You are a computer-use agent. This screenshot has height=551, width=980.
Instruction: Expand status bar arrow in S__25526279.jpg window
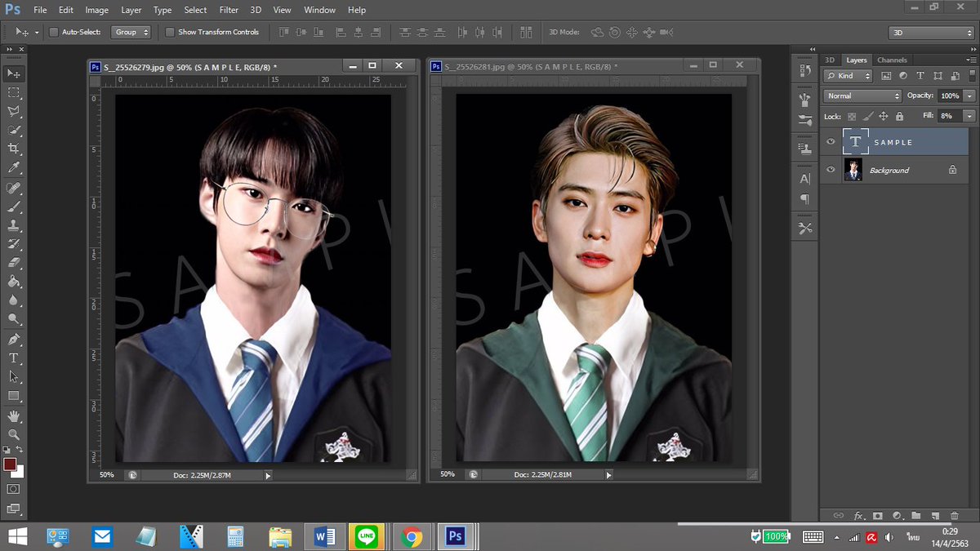pyautogui.click(x=267, y=474)
